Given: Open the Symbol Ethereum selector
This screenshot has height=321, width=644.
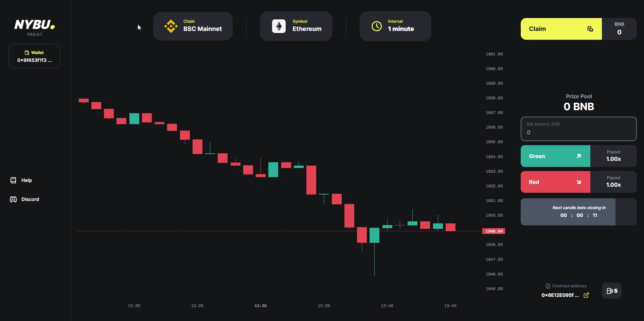Looking at the screenshot, I should click(x=296, y=26).
